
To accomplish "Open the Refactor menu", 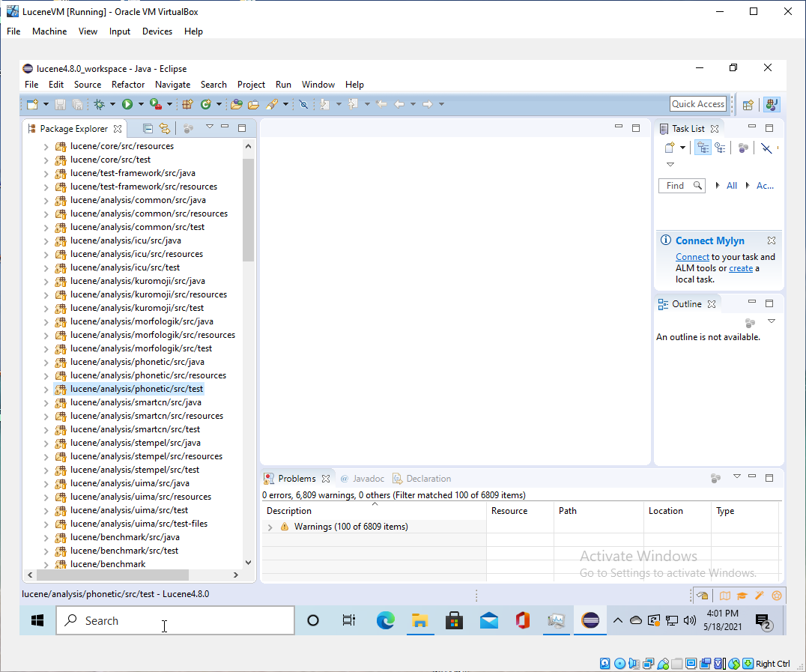I will tap(128, 85).
